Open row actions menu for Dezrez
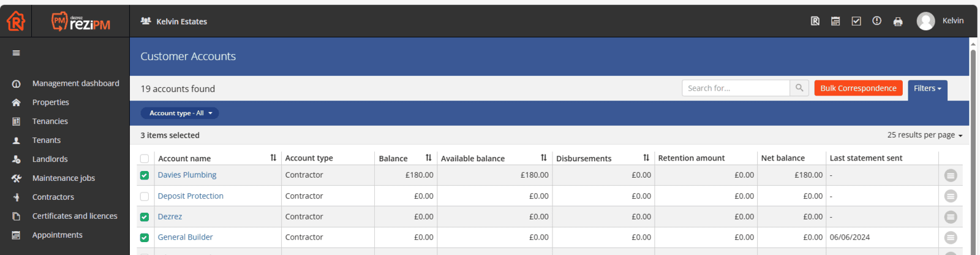The height and width of the screenshot is (255, 980). pyautogui.click(x=950, y=217)
